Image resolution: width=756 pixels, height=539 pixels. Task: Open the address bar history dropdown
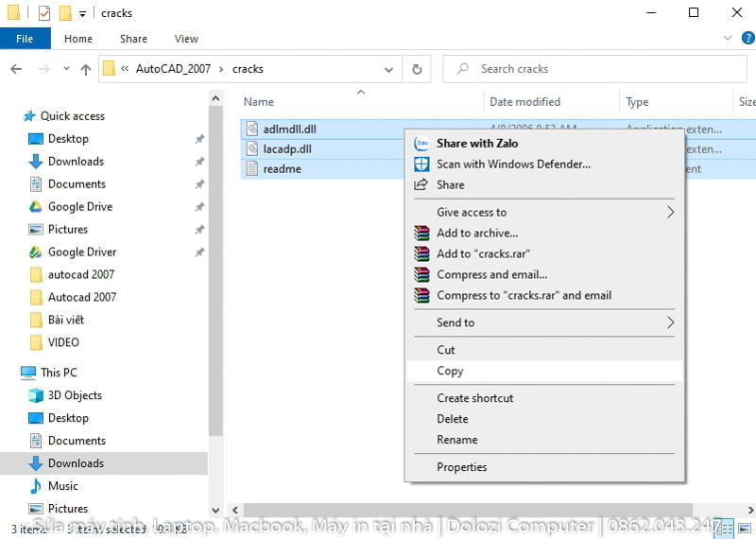tap(388, 69)
